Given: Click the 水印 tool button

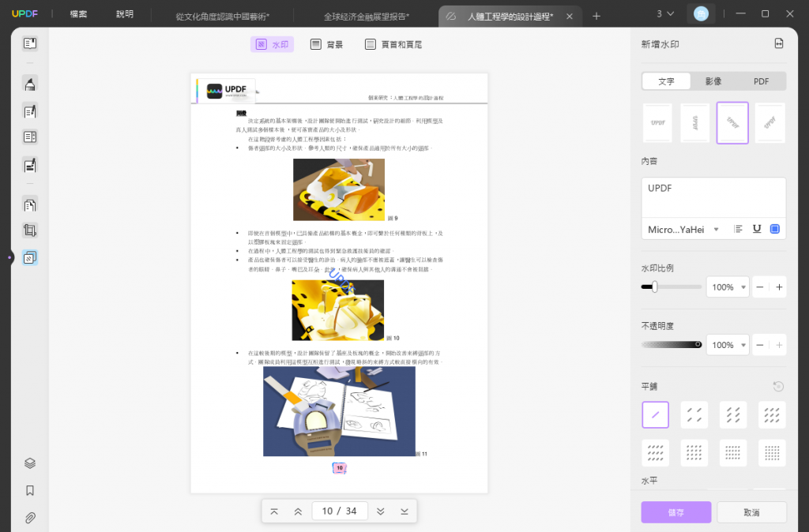Looking at the screenshot, I should point(272,44).
